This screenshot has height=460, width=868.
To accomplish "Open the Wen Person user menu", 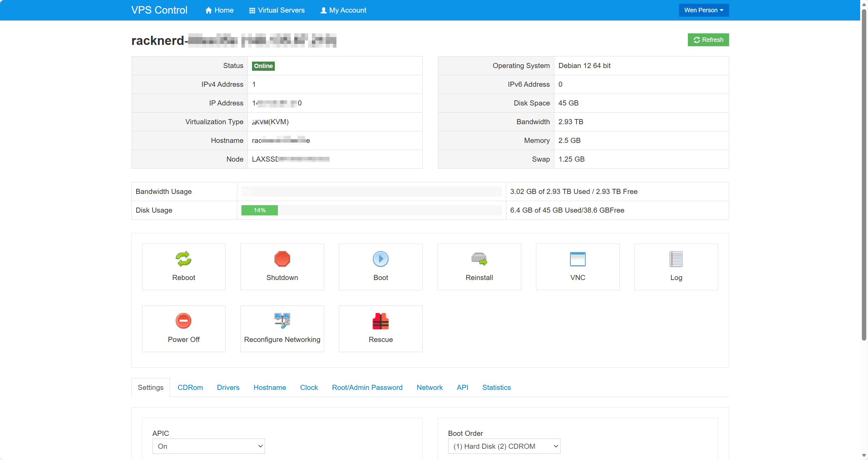I will (704, 10).
